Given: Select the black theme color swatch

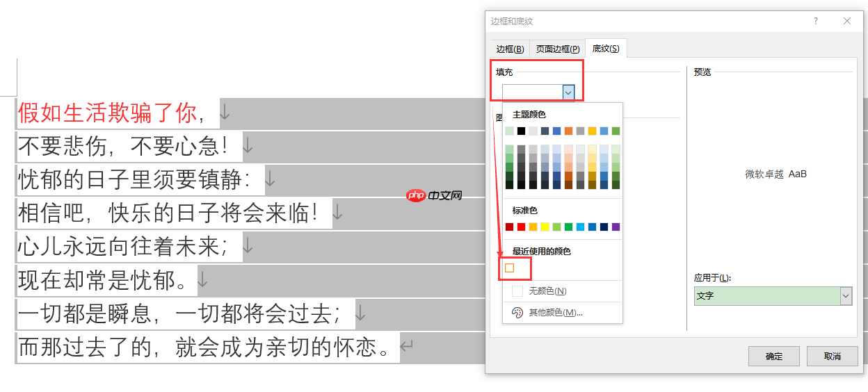Looking at the screenshot, I should click(x=521, y=131).
